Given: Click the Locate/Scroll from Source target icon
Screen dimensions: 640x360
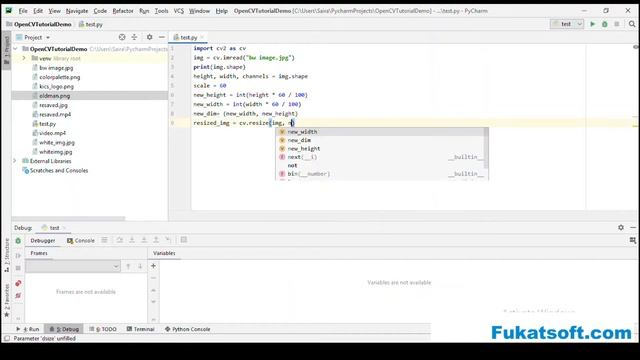Looking at the screenshot, I should [122, 37].
